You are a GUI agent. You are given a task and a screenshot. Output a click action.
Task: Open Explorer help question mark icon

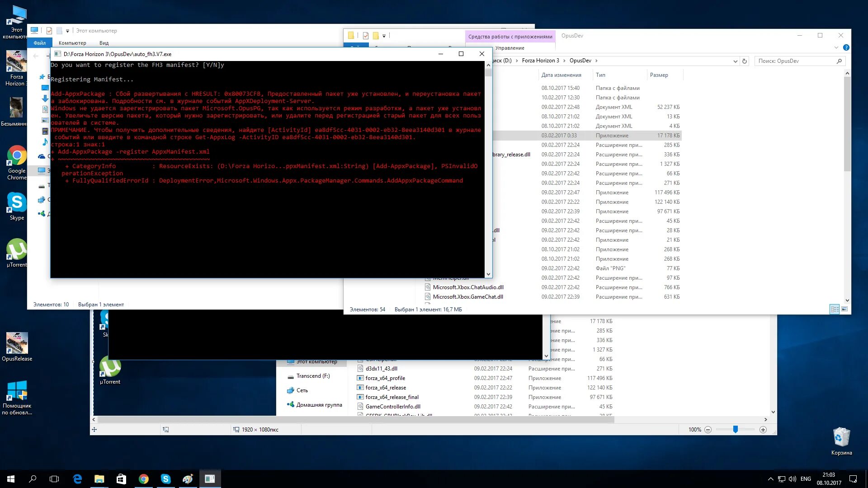click(x=846, y=47)
